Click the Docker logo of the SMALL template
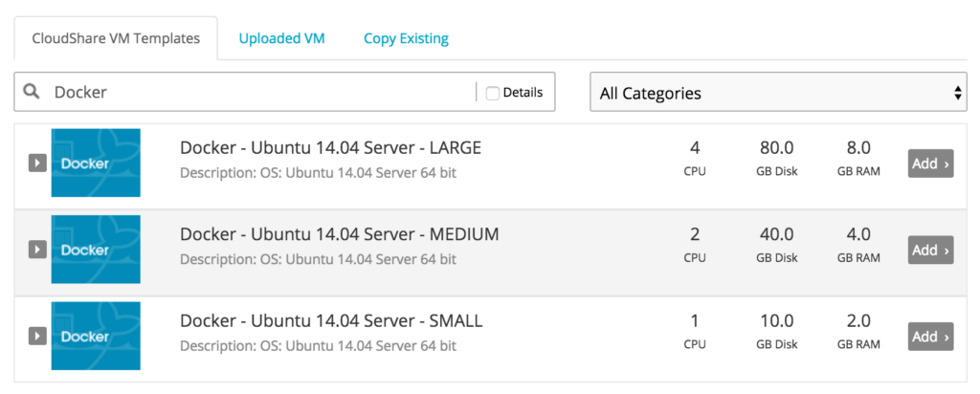Screen dimensions: 980x394 (96, 336)
